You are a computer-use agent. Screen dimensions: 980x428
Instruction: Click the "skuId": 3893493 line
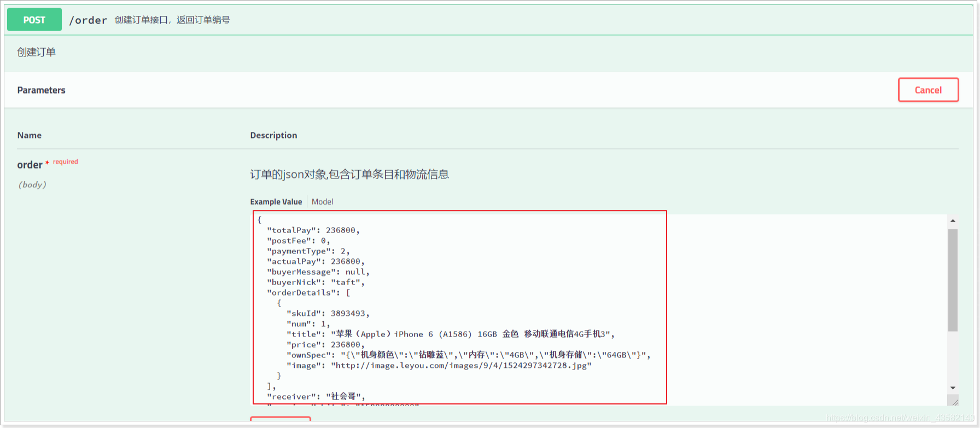pyautogui.click(x=328, y=314)
